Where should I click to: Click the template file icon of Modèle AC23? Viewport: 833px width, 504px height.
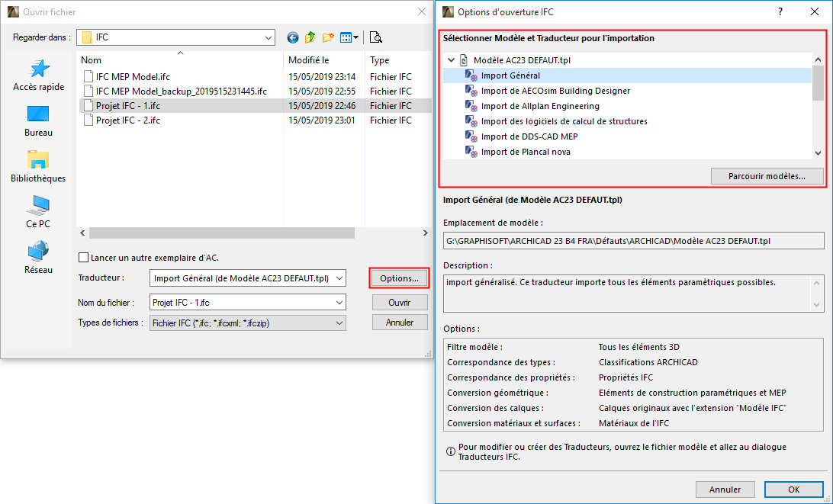(x=464, y=60)
